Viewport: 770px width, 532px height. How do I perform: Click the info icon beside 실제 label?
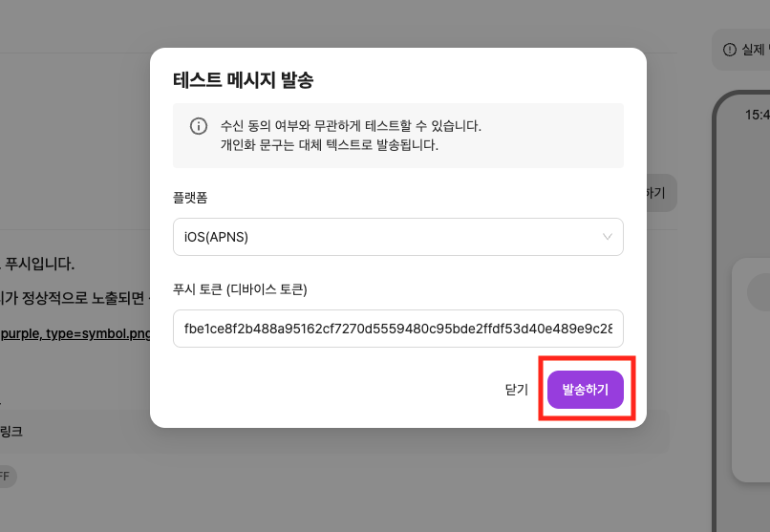[730, 49]
